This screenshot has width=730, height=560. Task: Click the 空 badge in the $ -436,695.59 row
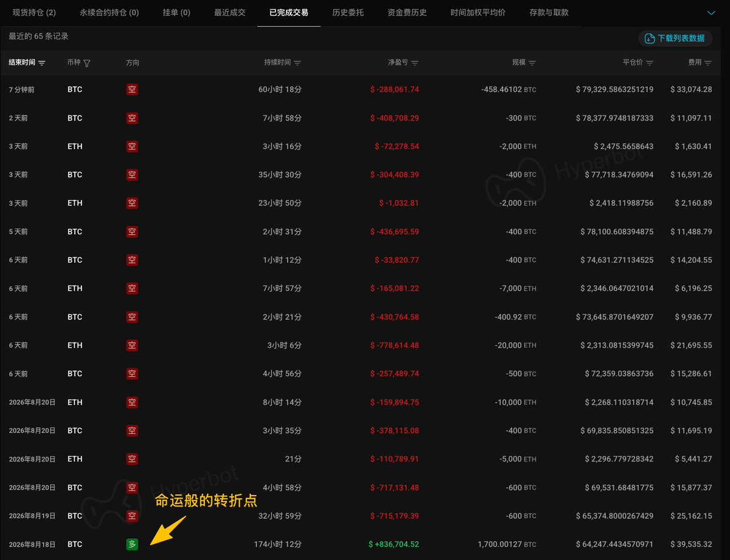[132, 232]
